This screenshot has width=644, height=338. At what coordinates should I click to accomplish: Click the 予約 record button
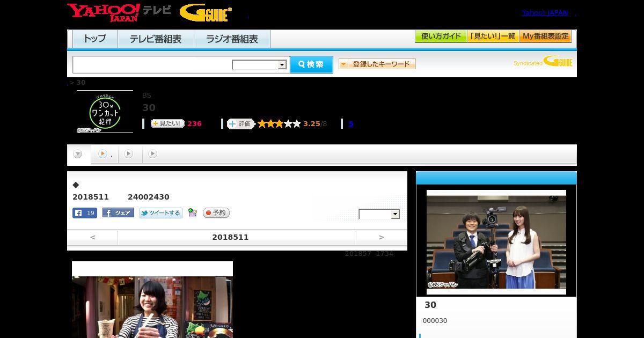216,213
